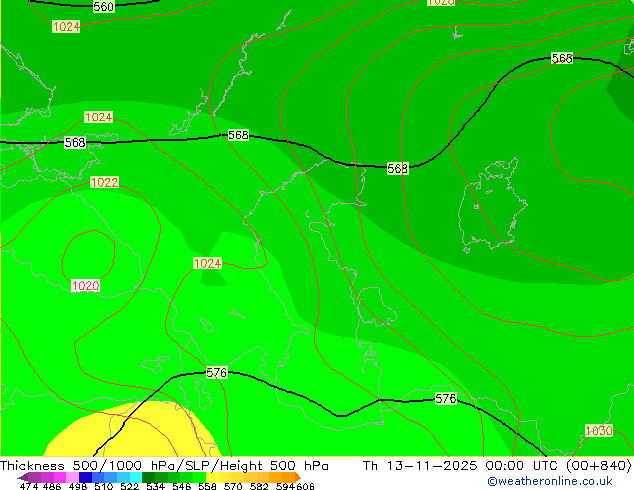Select the dark blue legend swatch above 498
Image resolution: width=634 pixels, height=490 pixels.
[85, 477]
